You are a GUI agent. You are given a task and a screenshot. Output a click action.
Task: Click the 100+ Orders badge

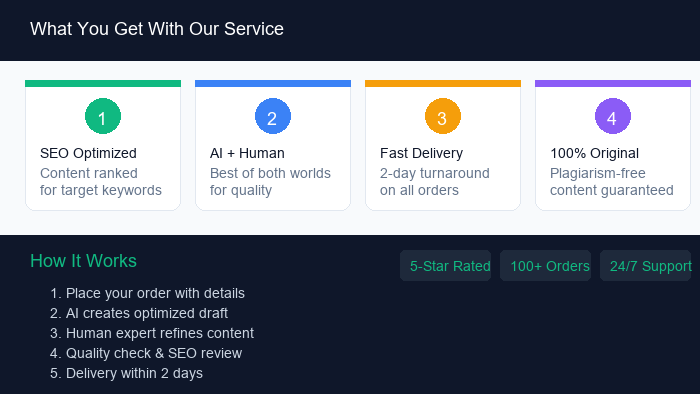pos(546,265)
